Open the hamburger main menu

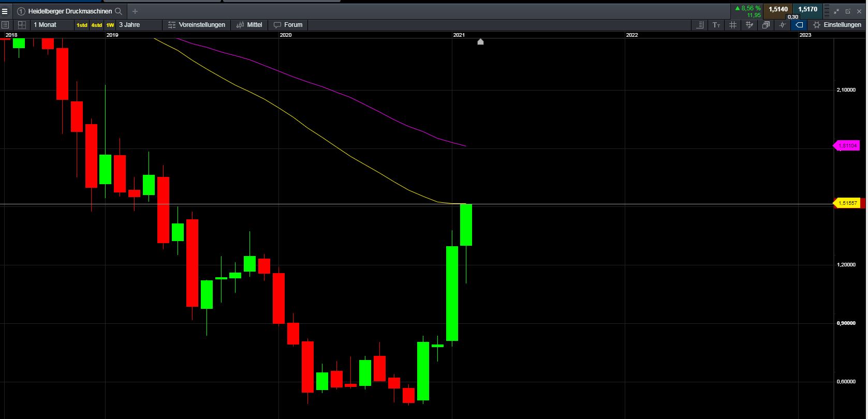[x=5, y=11]
